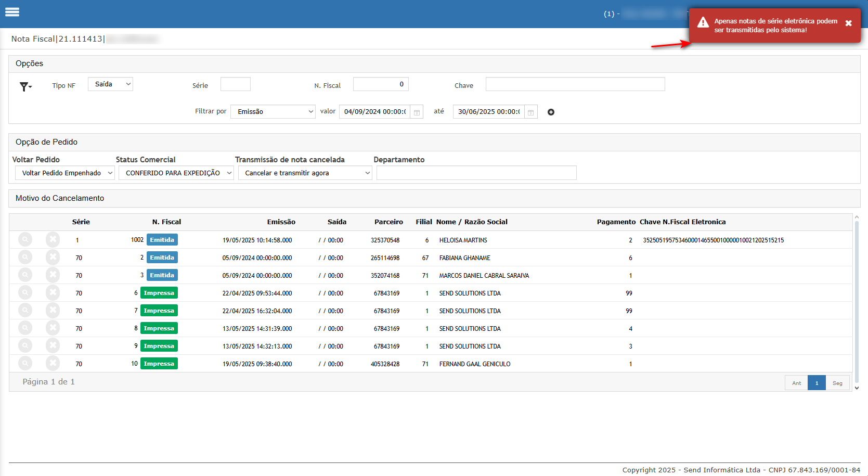868x476 pixels.
Task: Click the plus circle add filter icon
Action: (x=551, y=112)
